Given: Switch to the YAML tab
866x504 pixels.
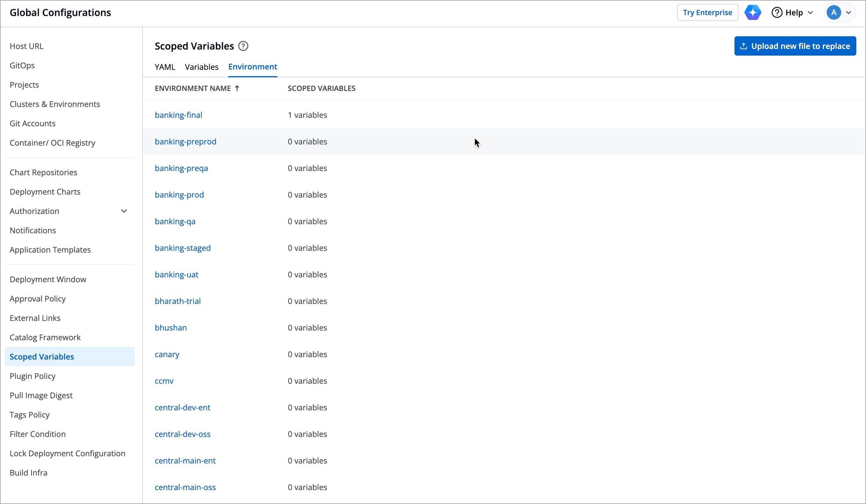Looking at the screenshot, I should 165,67.
